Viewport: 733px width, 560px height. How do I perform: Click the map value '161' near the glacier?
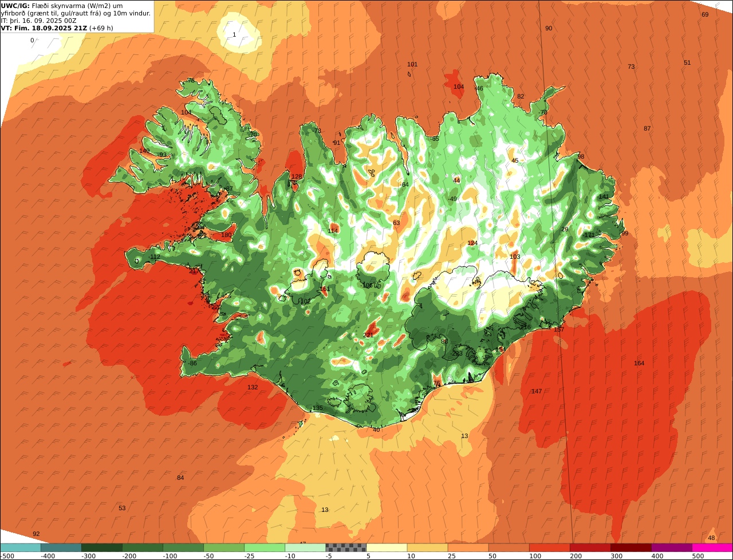click(x=325, y=290)
